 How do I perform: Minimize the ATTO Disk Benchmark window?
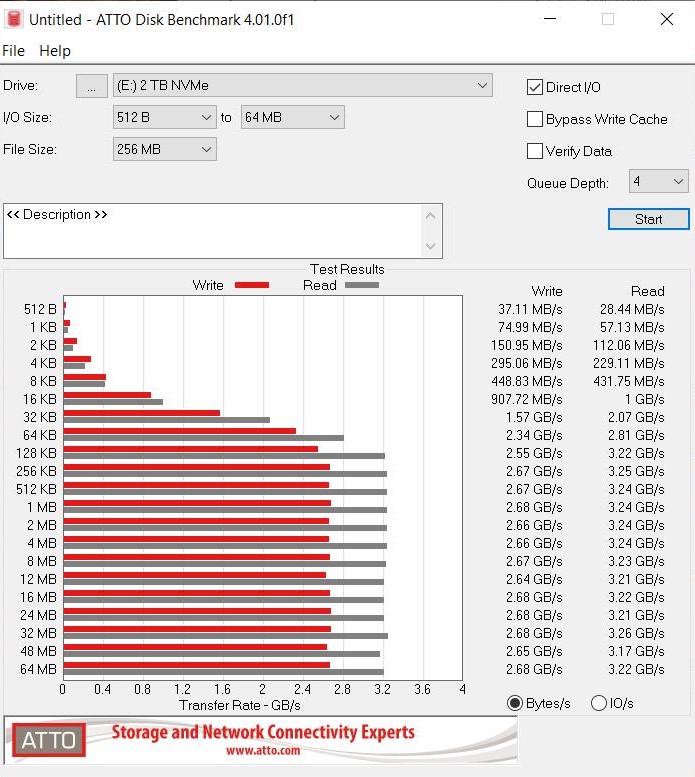pos(549,19)
